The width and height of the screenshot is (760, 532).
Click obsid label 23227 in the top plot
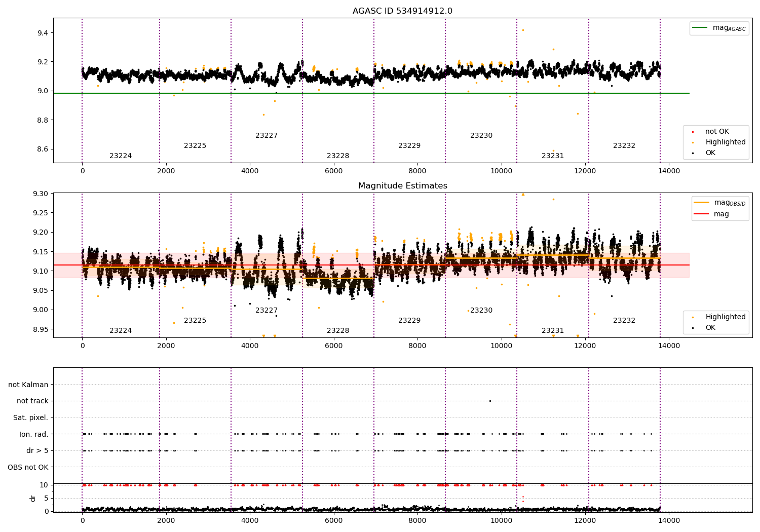tap(267, 136)
